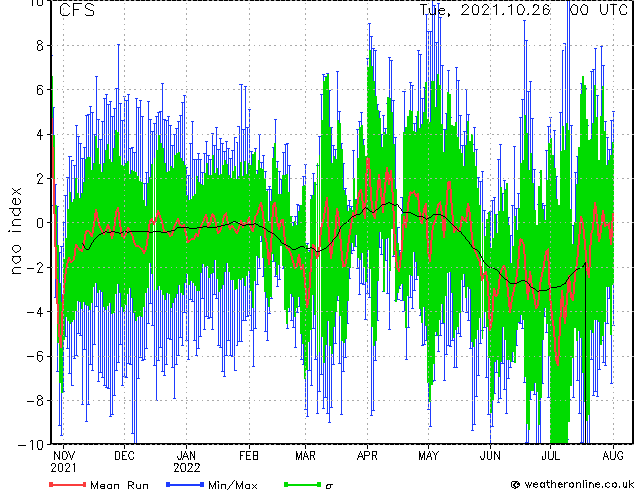Image resolution: width=634 pixels, height=490 pixels.
Task: Click the nao index axis title
Action: tap(15, 231)
